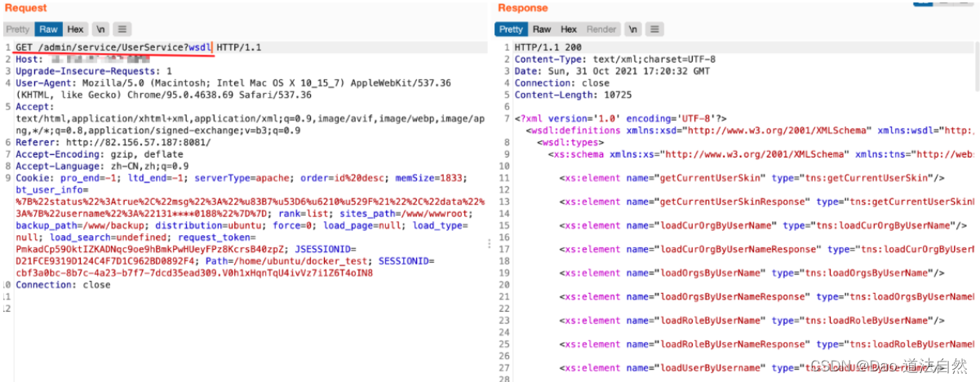
Task: Click the User-Agent header in the request
Action: pyautogui.click(x=41, y=83)
